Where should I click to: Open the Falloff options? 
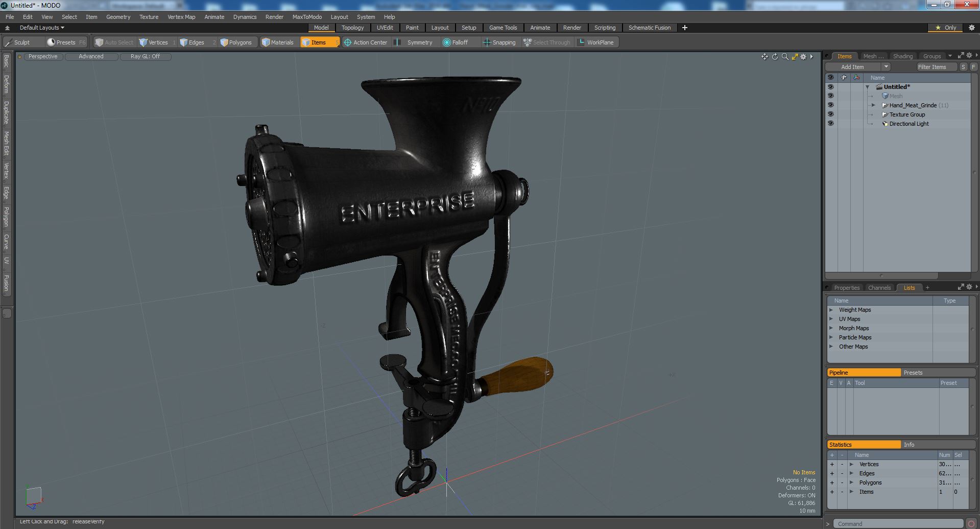click(x=456, y=42)
